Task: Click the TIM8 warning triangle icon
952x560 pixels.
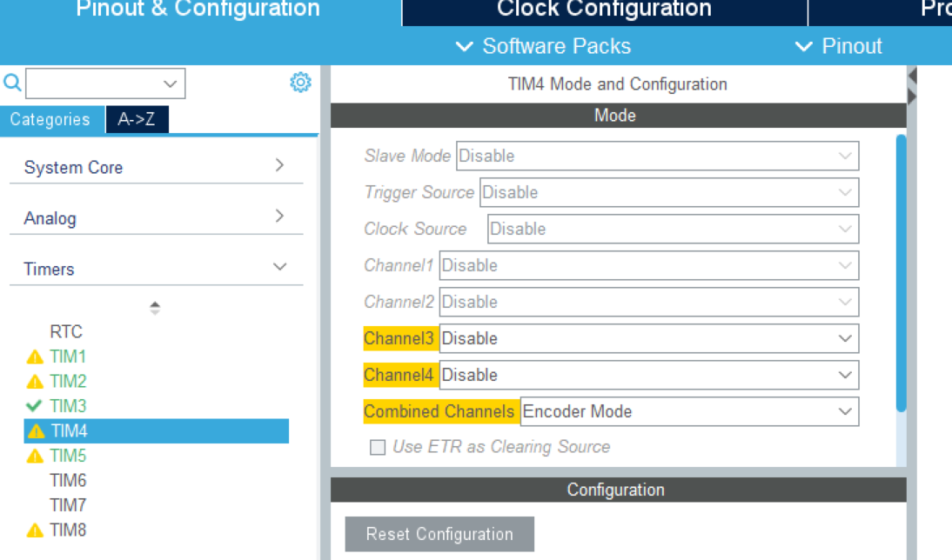Action: click(x=35, y=530)
